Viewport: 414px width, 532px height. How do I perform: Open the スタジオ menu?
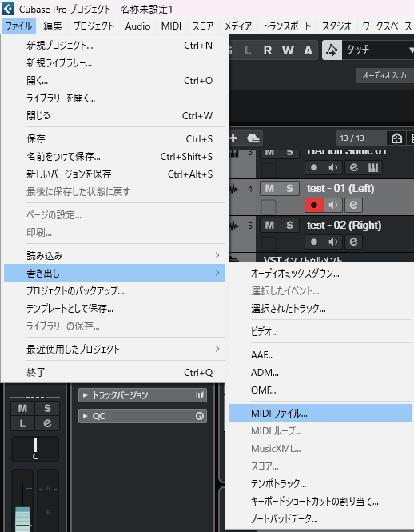(336, 26)
